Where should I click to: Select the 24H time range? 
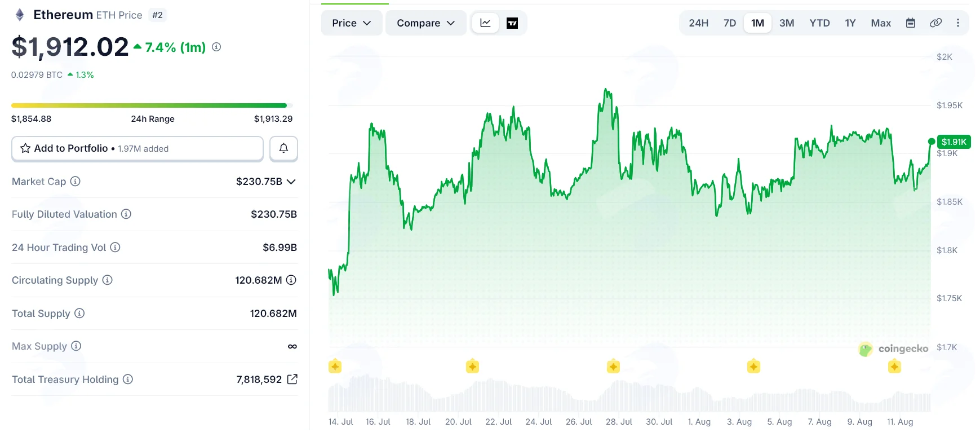pos(698,23)
